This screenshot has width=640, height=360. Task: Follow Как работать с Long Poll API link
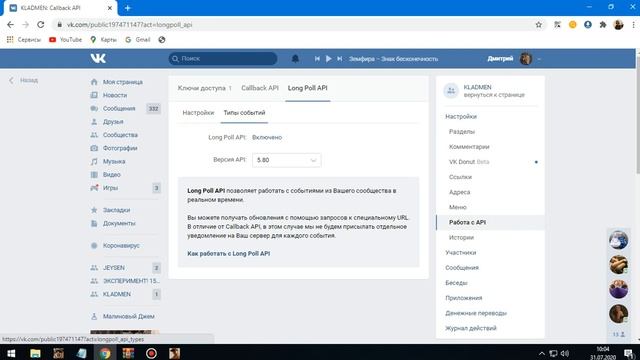tap(229, 253)
